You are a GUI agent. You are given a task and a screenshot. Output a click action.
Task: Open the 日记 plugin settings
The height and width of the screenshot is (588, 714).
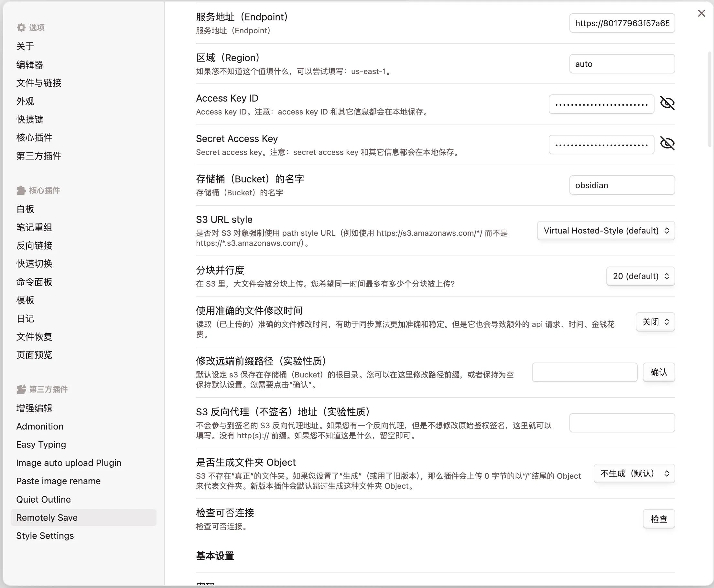point(84,318)
